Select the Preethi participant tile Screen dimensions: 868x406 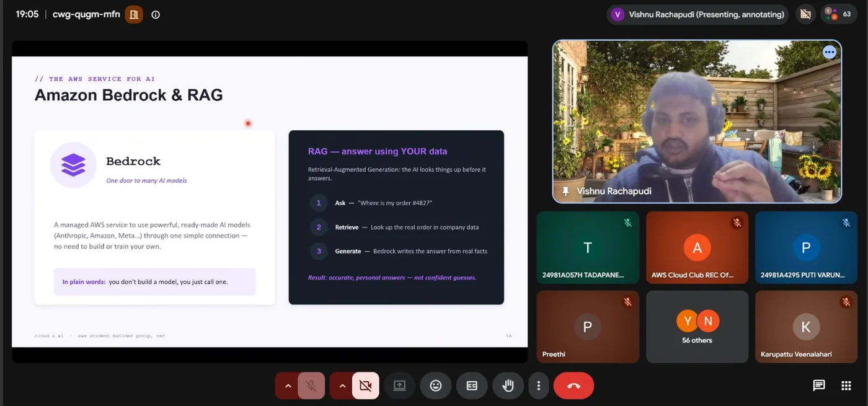click(x=588, y=327)
